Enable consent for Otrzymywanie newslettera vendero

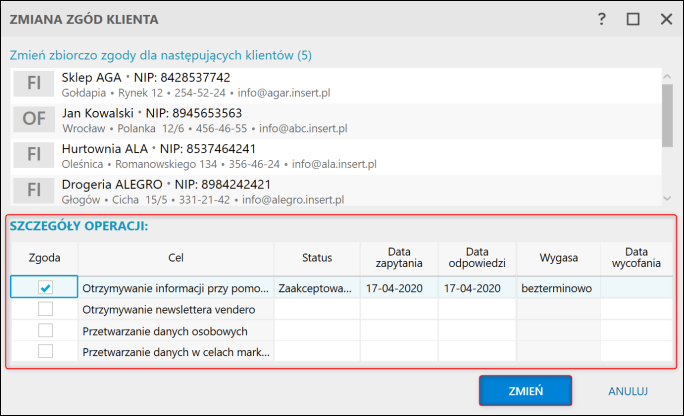(45, 310)
